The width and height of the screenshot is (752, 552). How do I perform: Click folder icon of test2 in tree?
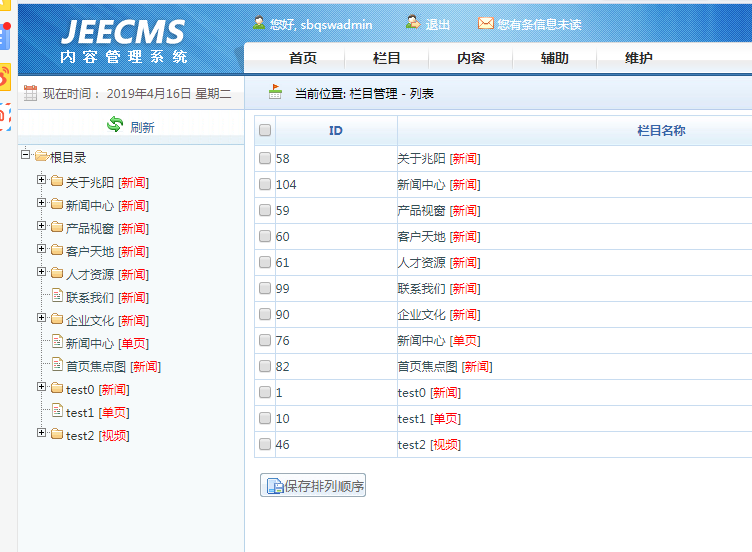pyautogui.click(x=57, y=434)
